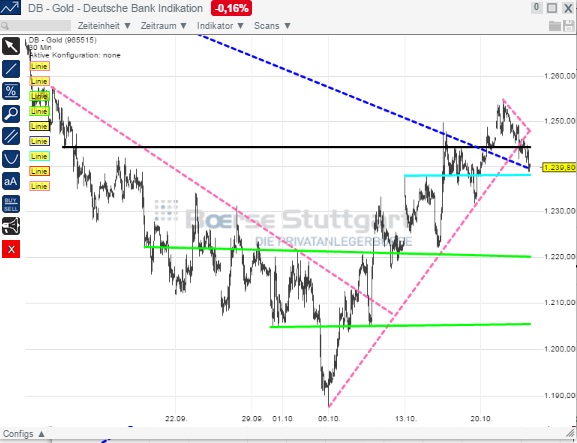Open the Zeitraum dropdown menu
Viewport: 577px width, 443px height.
[x=164, y=26]
